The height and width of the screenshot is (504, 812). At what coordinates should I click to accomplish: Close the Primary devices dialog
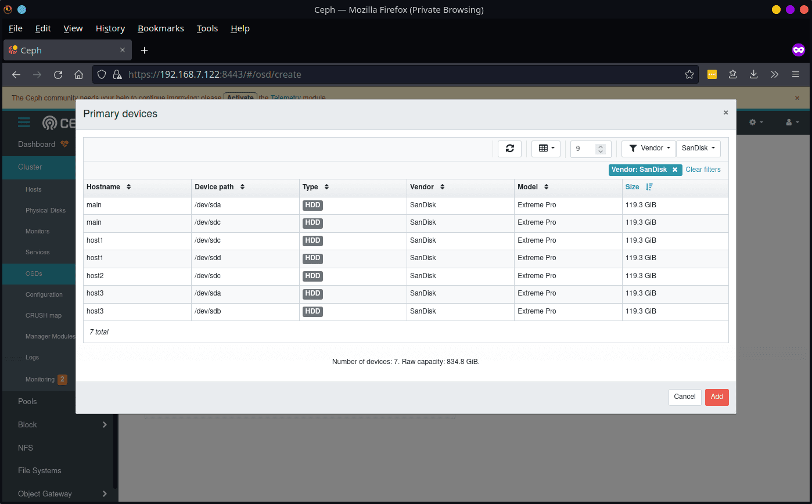(x=725, y=113)
